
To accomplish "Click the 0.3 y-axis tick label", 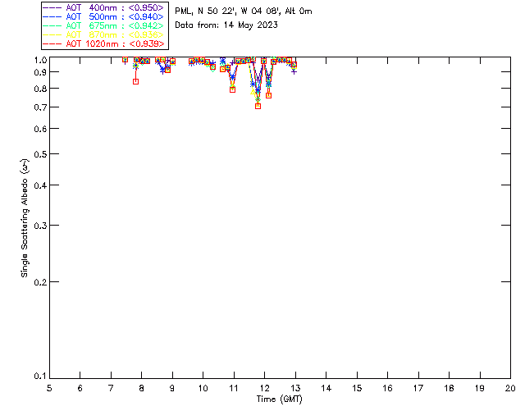I will [x=40, y=226].
